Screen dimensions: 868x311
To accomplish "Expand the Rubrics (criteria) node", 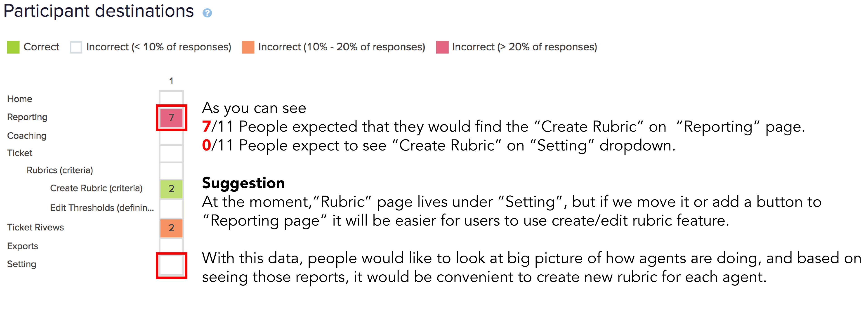I will click(x=60, y=170).
